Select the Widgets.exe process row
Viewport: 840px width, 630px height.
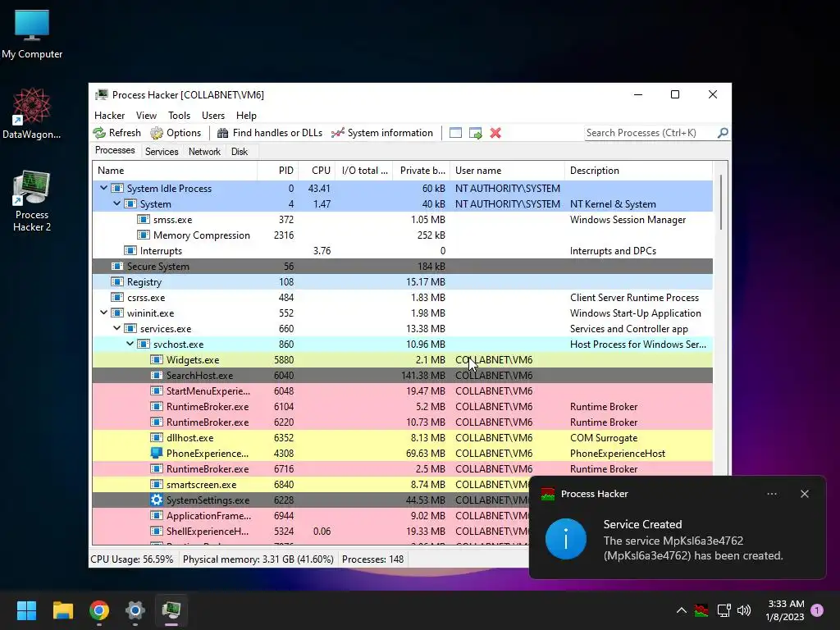click(x=402, y=360)
